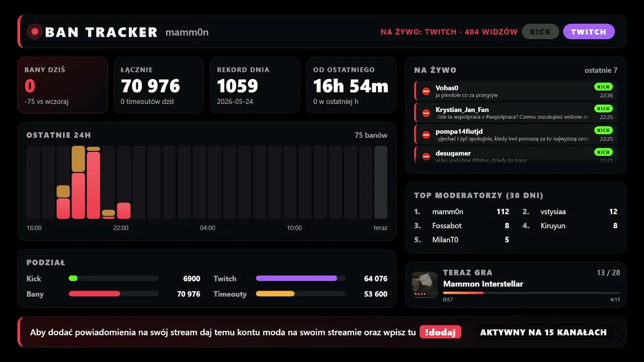The height and width of the screenshot is (362, 644).
Task: Click the message "ja pierdole co za przegryw"
Action: (467, 95)
